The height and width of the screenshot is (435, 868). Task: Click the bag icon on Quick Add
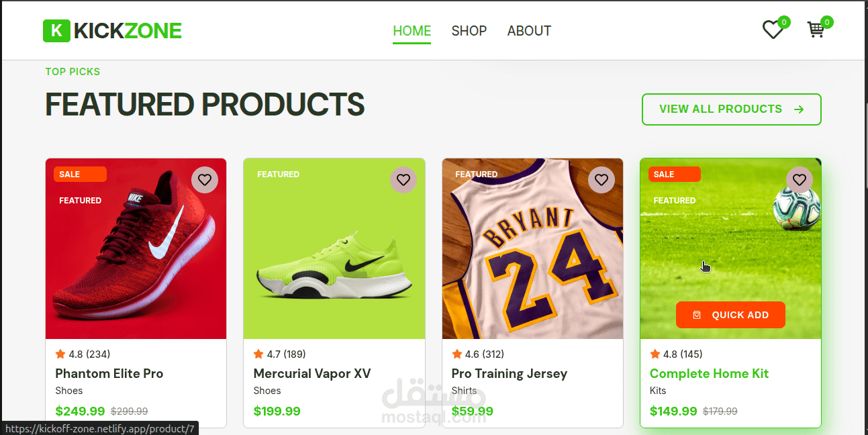pos(697,315)
